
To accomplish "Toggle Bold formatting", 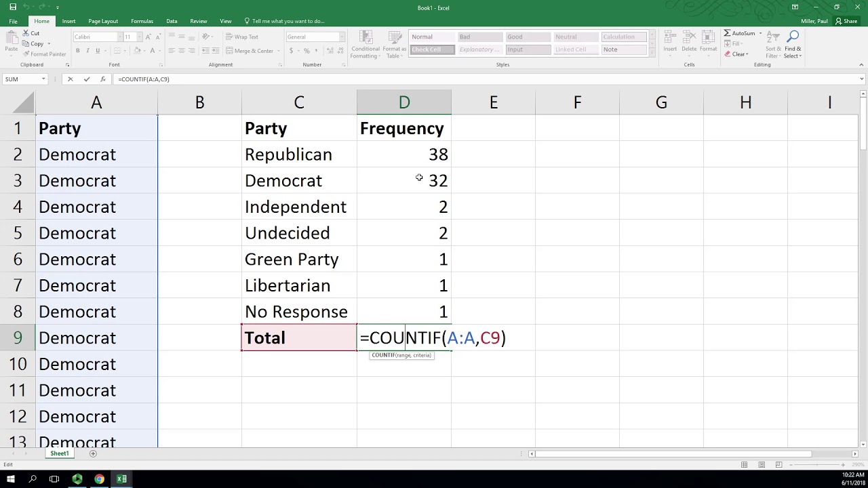I will click(x=77, y=51).
